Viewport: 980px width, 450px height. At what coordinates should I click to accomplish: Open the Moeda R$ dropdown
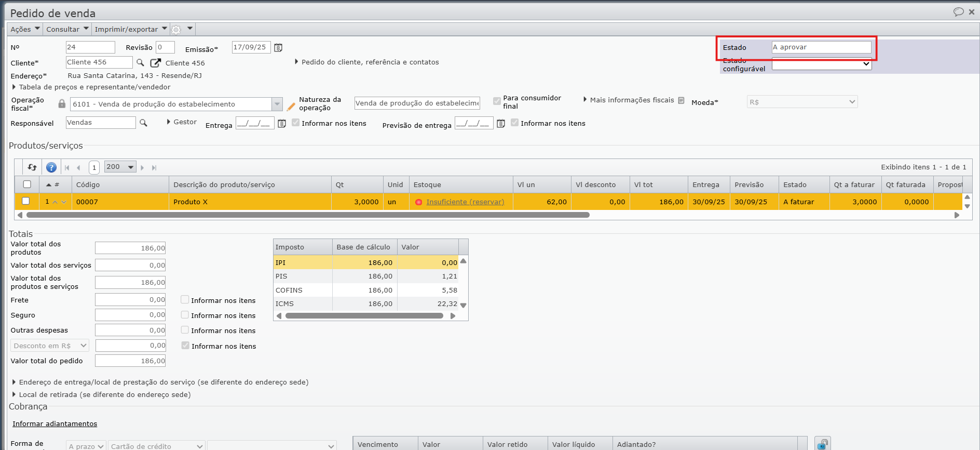tap(802, 102)
